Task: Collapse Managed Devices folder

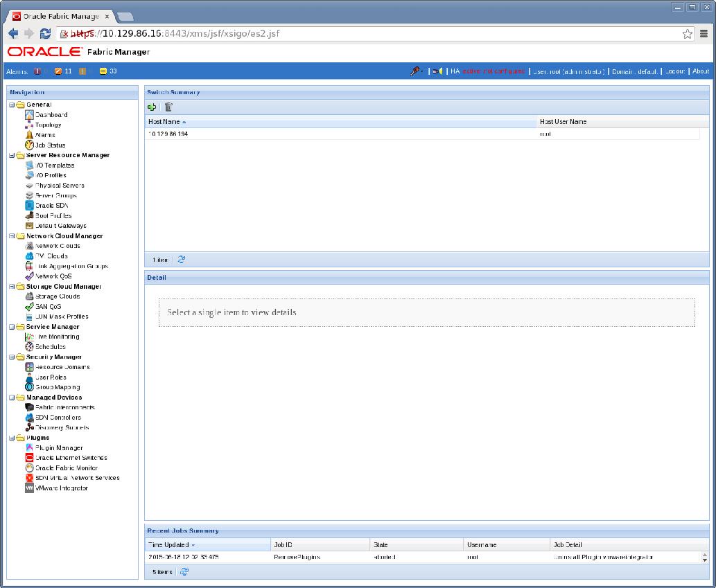Action: click(12, 398)
